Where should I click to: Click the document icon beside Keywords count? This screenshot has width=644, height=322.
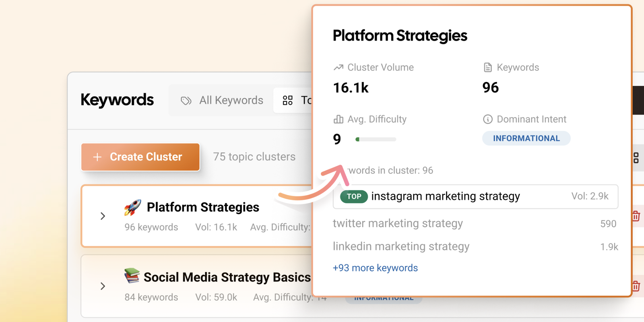click(488, 67)
